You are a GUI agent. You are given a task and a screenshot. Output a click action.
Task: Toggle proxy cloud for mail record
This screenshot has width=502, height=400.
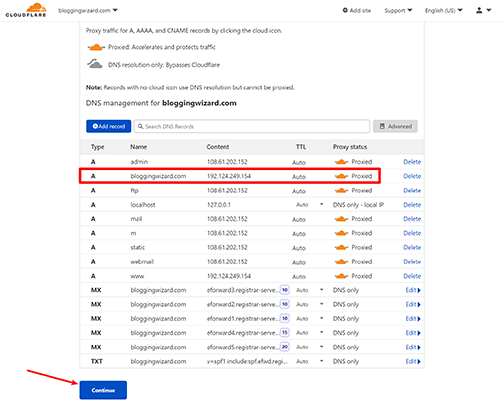coord(341,219)
